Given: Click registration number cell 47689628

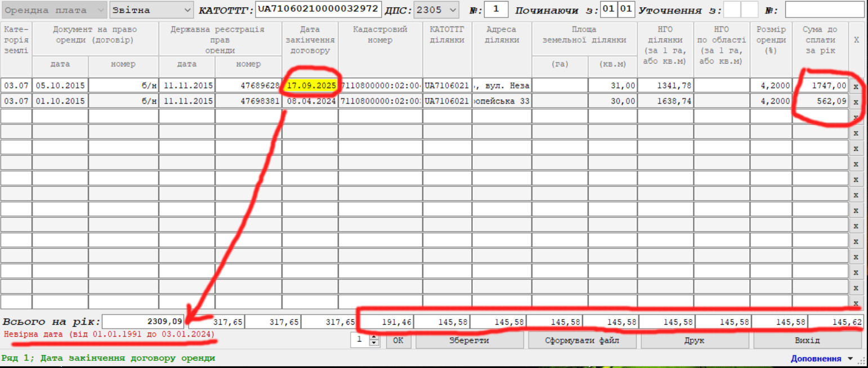Looking at the screenshot, I should pyautogui.click(x=248, y=86).
